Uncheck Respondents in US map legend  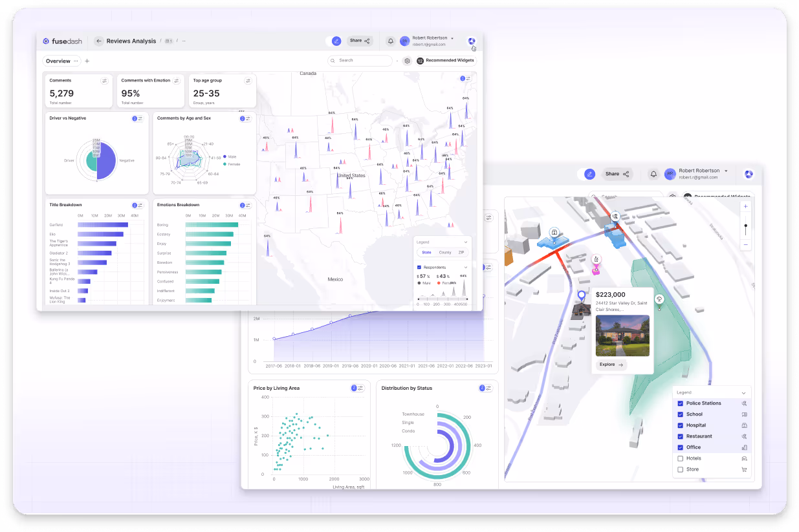tap(419, 267)
